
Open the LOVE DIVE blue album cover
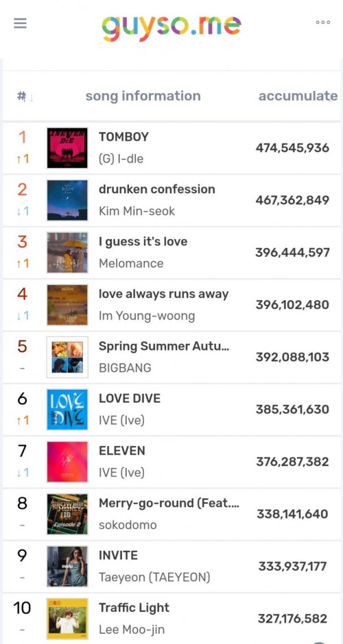[67, 410]
